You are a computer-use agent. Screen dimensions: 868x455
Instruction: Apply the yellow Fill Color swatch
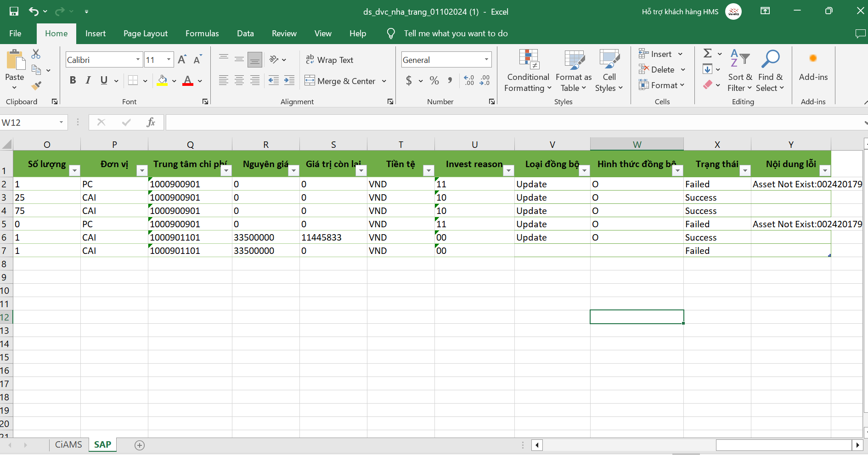(x=162, y=81)
